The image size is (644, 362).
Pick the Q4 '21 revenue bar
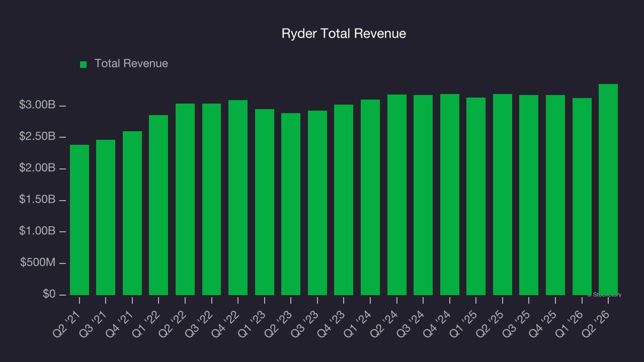pos(132,213)
